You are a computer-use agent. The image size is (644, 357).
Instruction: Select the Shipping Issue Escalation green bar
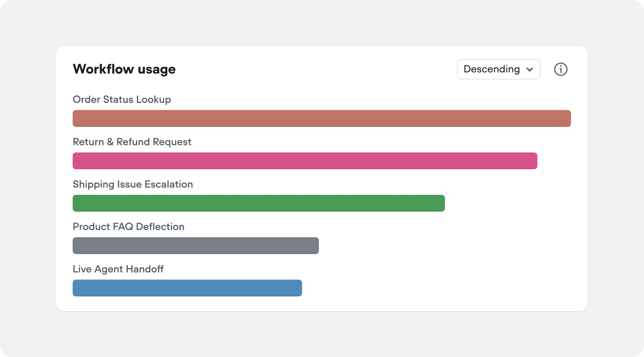coord(259,203)
